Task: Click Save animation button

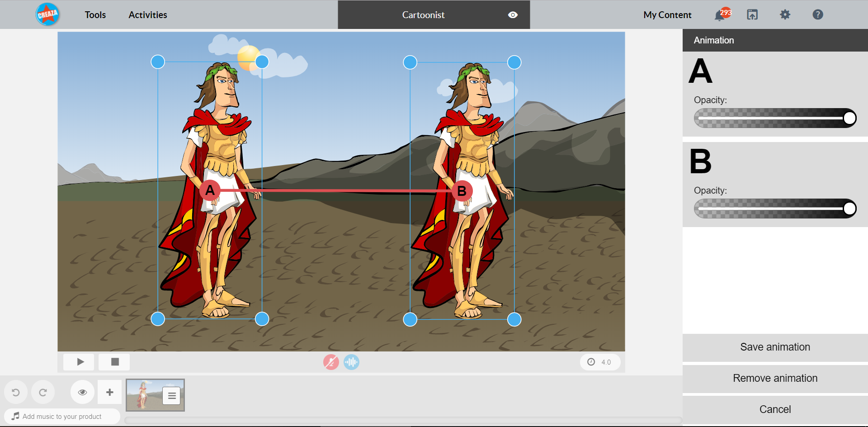Action: coord(775,347)
